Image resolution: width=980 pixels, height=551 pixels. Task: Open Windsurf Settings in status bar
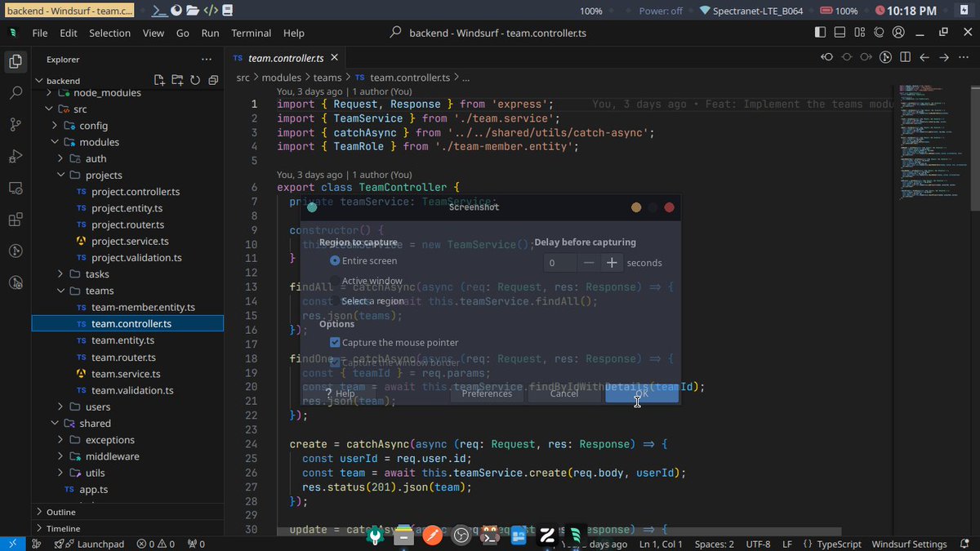[909, 544]
